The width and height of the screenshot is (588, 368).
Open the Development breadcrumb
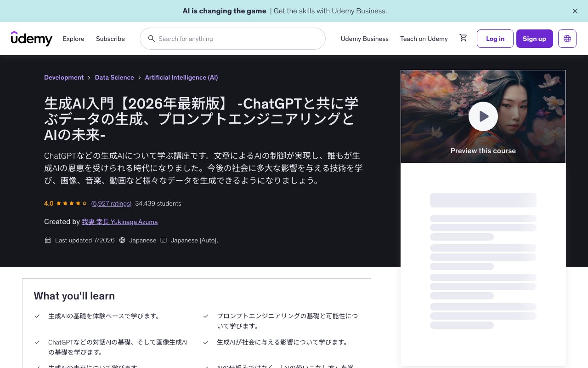coord(64,77)
